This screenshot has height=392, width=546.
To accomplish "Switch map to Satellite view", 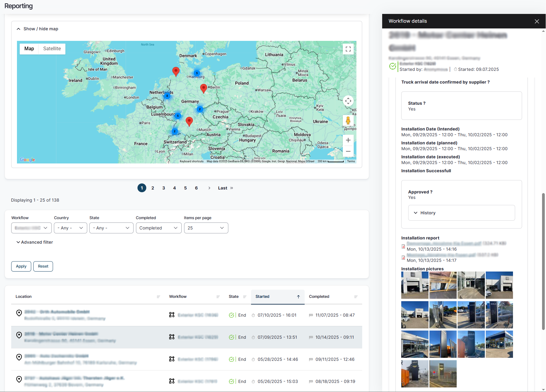I will tap(52, 49).
